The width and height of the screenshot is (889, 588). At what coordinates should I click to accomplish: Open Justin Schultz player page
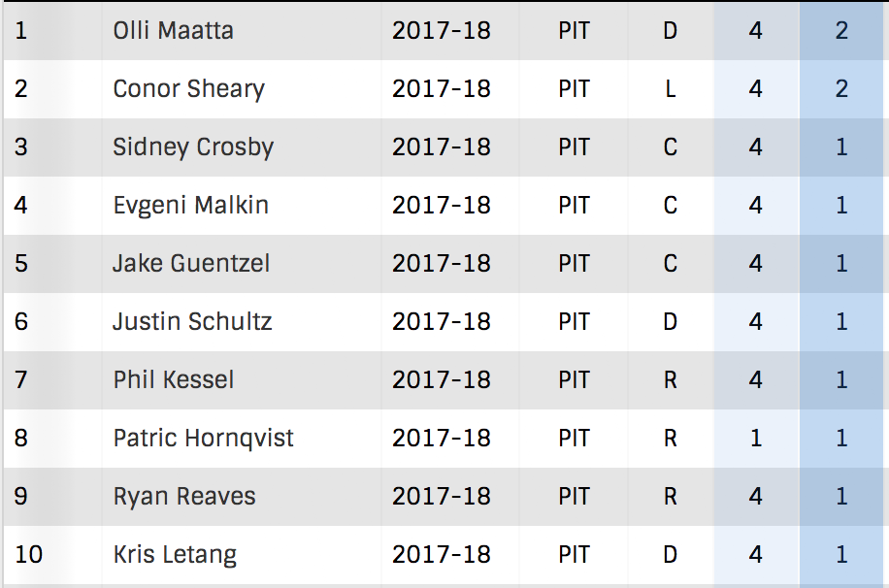(192, 322)
